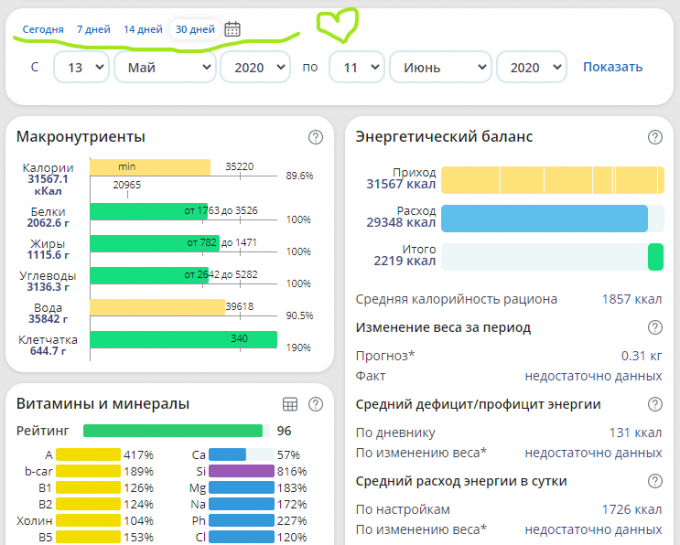Open the start year dropdown showing 2020
This screenshot has height=545, width=680.
255,67
